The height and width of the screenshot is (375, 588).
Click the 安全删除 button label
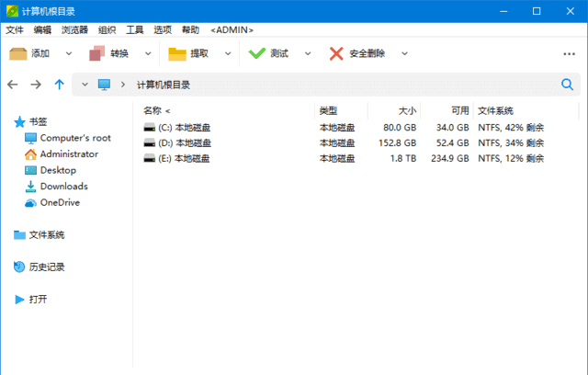tap(367, 53)
